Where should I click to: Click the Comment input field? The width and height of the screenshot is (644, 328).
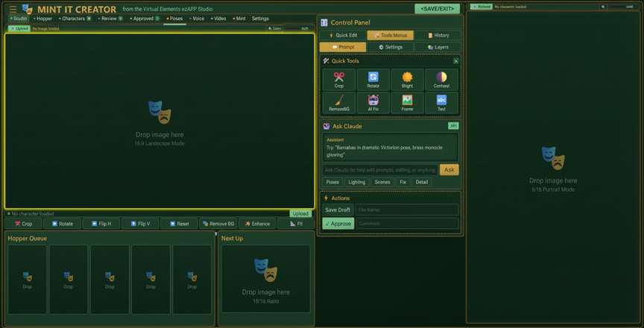(407, 224)
